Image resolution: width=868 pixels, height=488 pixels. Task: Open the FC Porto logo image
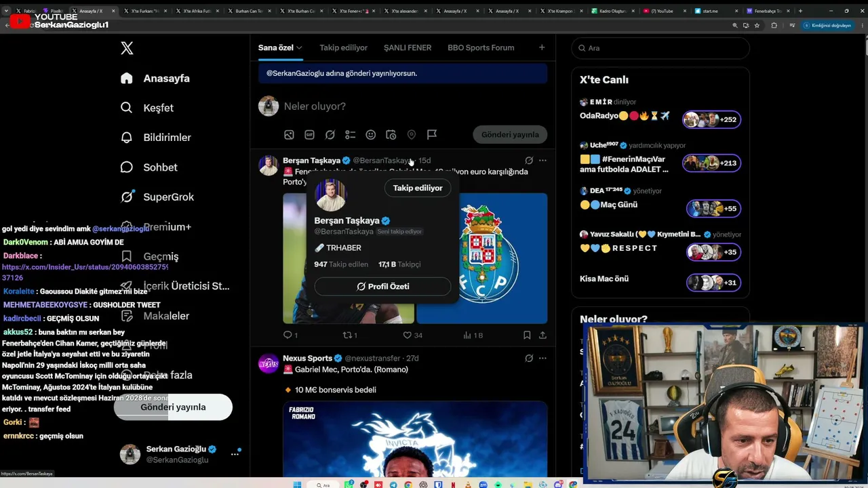[482, 258]
